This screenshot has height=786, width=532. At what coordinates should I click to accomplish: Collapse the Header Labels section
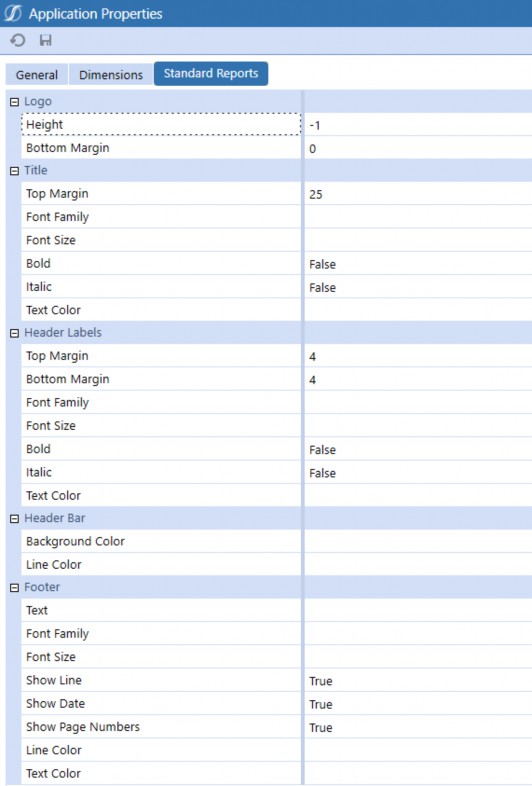(15, 333)
